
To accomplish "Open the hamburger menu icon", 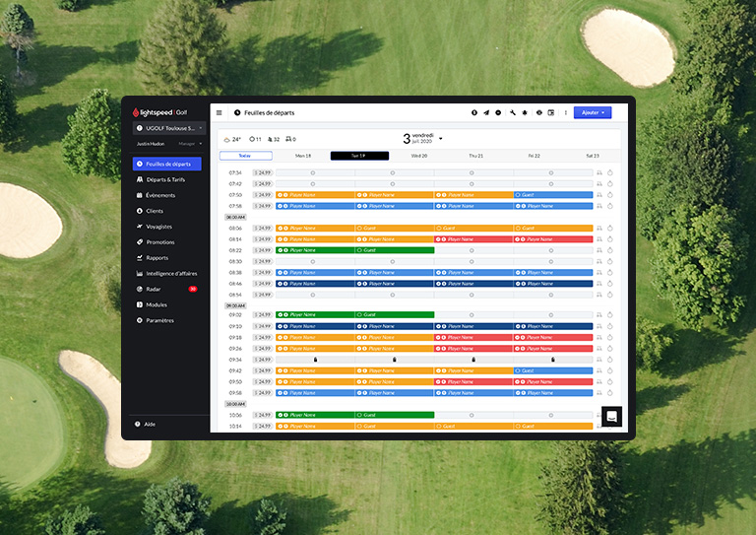I will click(220, 112).
